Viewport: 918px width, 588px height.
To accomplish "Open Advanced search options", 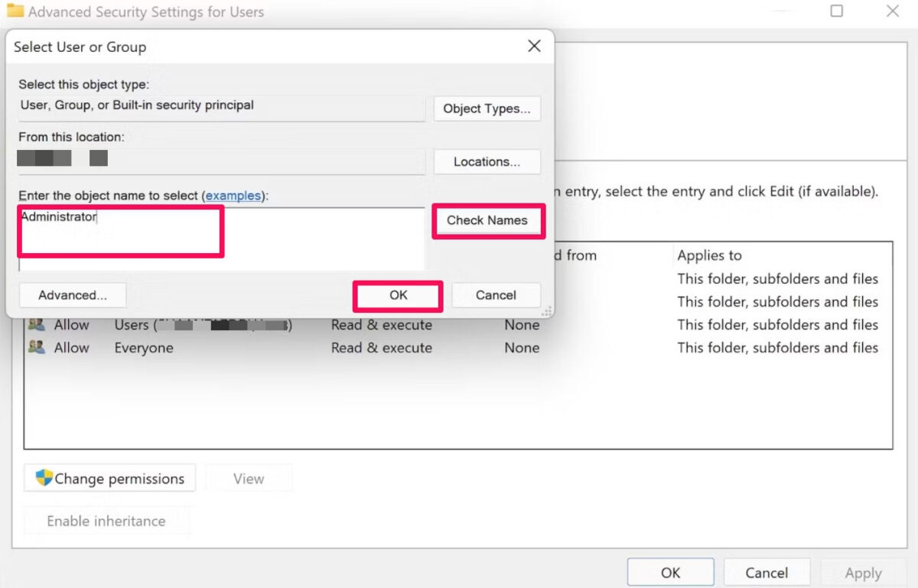I will [x=72, y=294].
